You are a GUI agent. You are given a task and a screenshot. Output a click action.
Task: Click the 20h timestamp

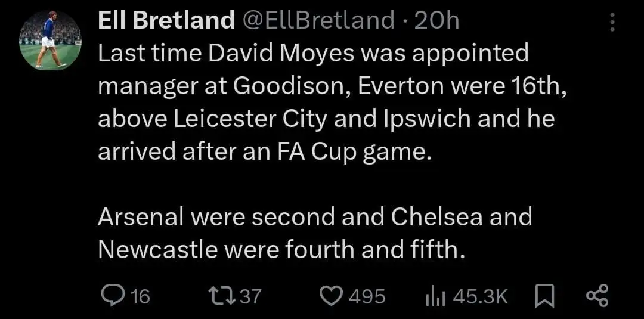436,21
